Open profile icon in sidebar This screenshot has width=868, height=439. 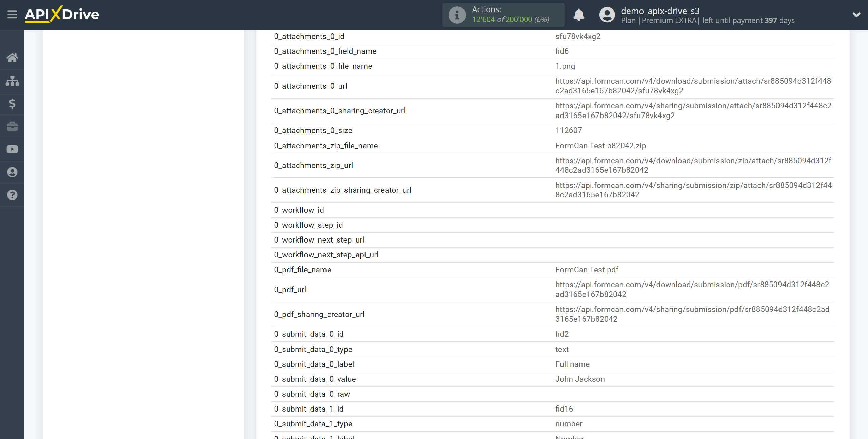point(12,172)
